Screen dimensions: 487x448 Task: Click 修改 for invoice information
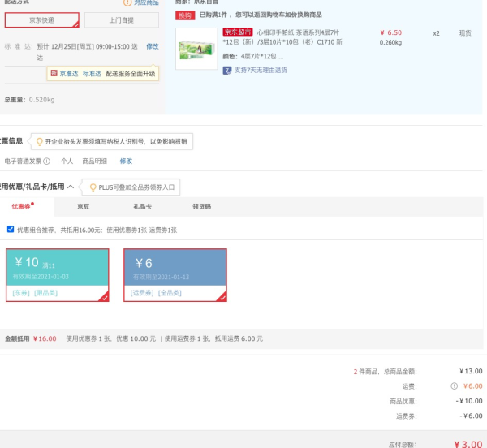[126, 162]
